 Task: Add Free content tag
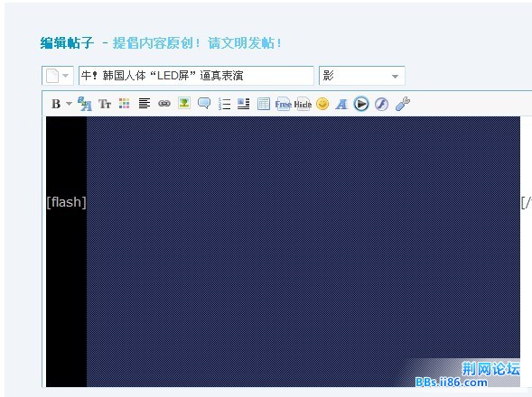284,104
